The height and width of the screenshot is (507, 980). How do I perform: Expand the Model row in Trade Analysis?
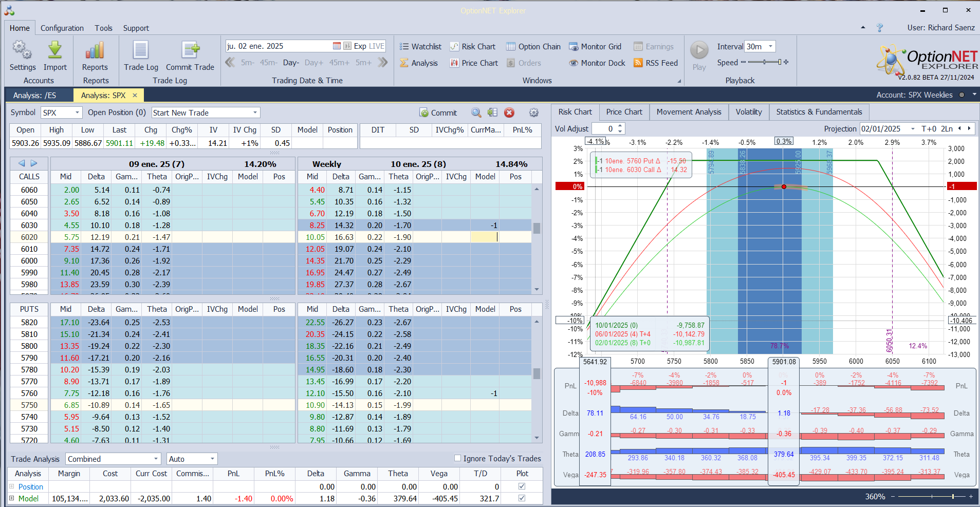12,498
